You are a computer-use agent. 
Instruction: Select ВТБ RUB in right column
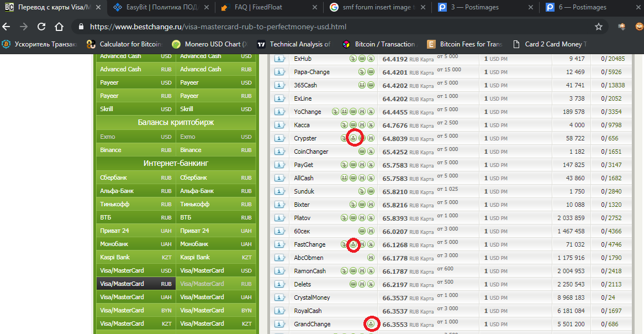coord(215,217)
